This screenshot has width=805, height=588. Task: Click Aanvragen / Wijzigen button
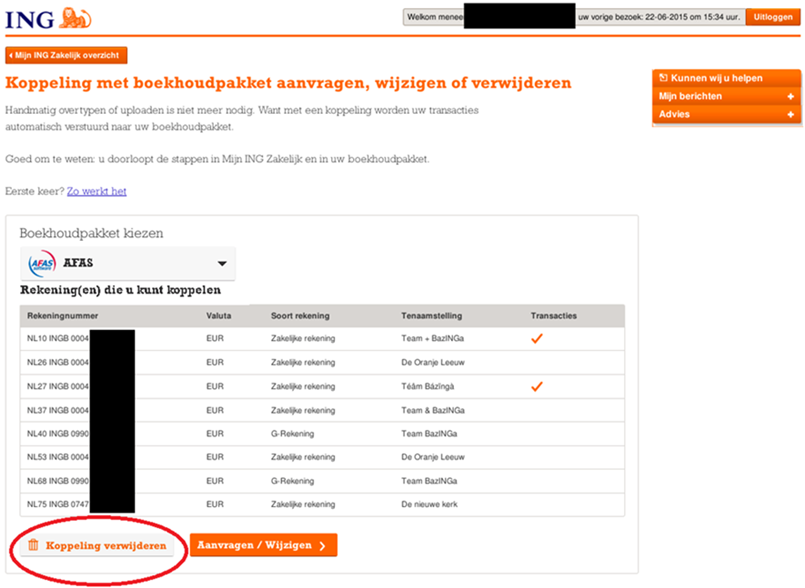click(263, 545)
